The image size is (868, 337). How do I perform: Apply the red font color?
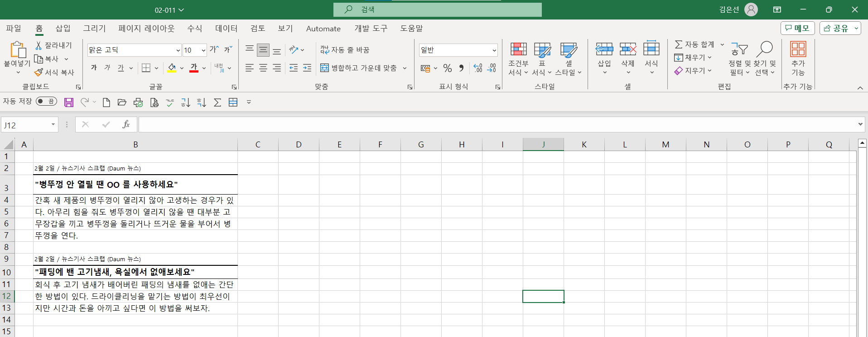(194, 68)
